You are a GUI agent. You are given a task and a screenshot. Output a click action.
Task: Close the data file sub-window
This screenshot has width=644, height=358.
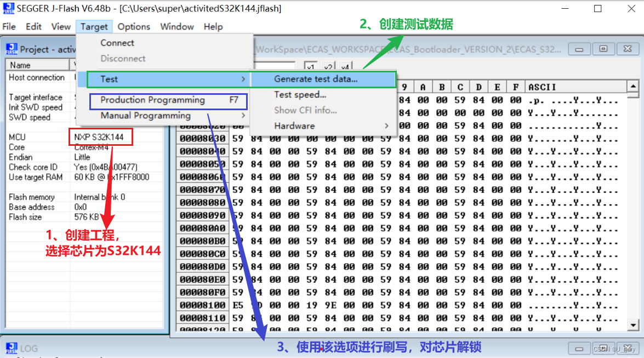point(628,49)
